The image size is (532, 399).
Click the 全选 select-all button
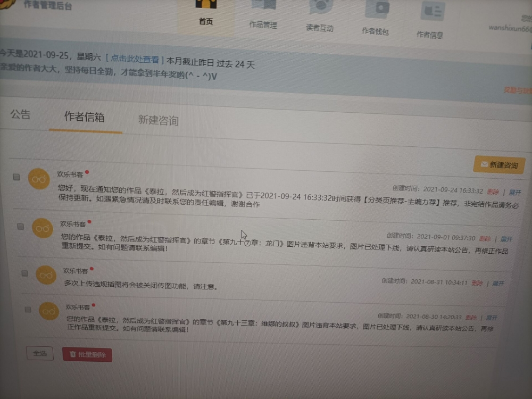[40, 353]
